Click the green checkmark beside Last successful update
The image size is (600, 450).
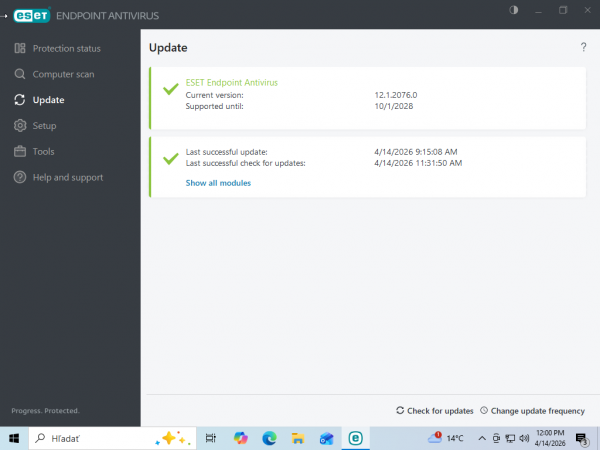point(171,158)
